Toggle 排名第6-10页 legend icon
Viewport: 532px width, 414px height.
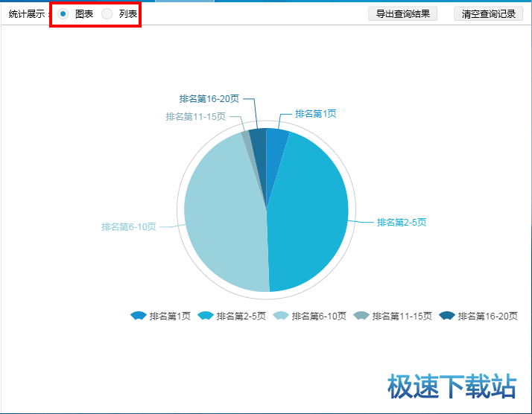pyautogui.click(x=281, y=316)
